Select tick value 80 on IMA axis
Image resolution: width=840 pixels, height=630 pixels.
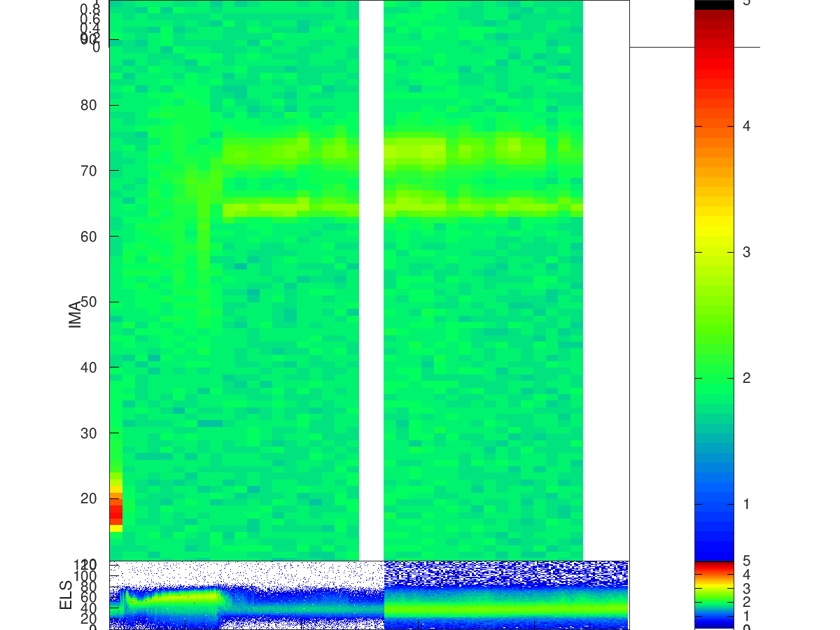[88, 105]
